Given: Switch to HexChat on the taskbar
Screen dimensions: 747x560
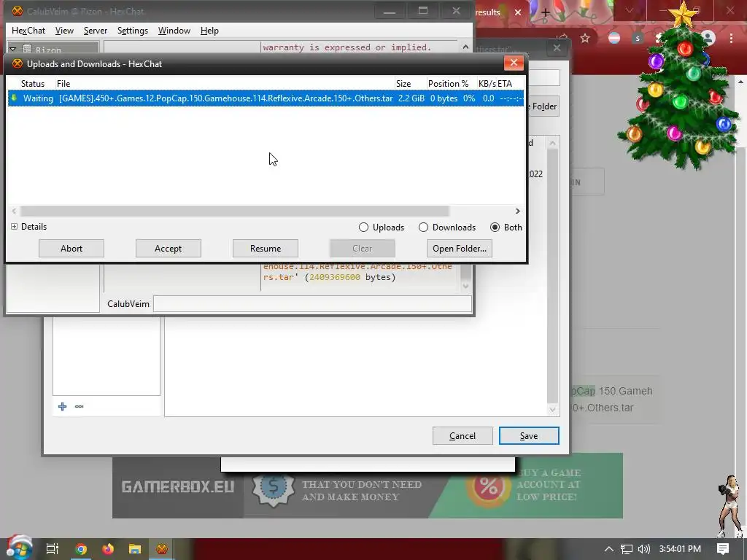Looking at the screenshot, I should pos(162,549).
